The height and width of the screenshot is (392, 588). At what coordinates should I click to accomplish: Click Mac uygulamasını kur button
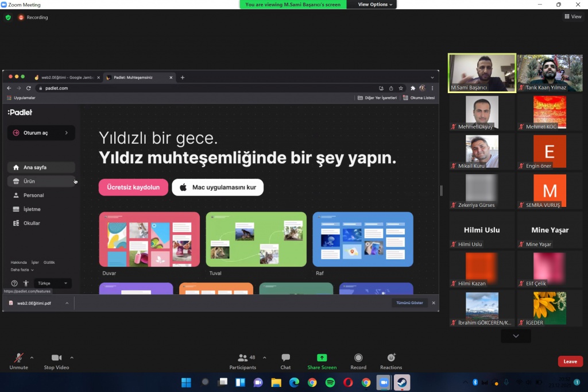[218, 187]
